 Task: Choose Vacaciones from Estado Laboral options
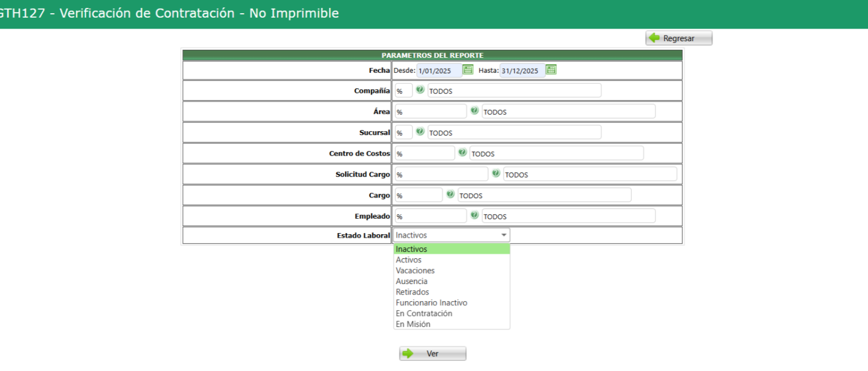415,271
